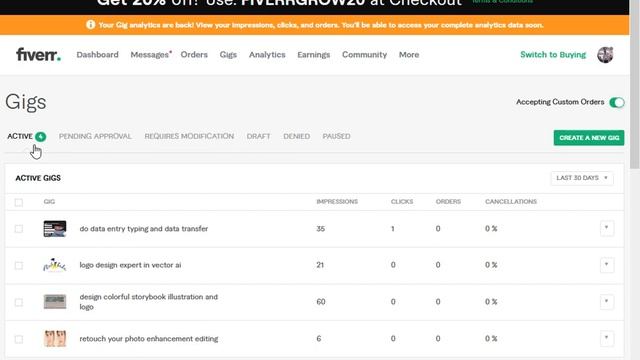The image size is (640, 360).
Task: Expand options for storybook illustration gig
Action: [607, 302]
